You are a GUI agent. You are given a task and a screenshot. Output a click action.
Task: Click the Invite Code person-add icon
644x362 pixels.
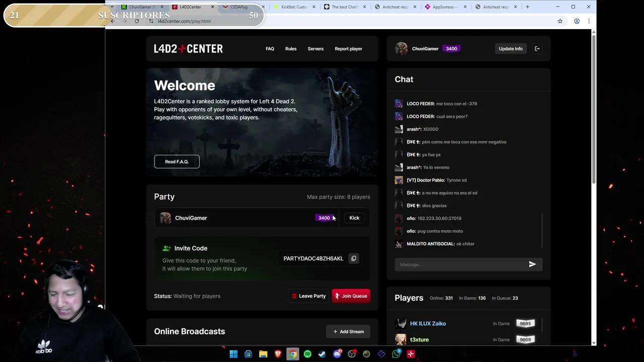pos(167,248)
